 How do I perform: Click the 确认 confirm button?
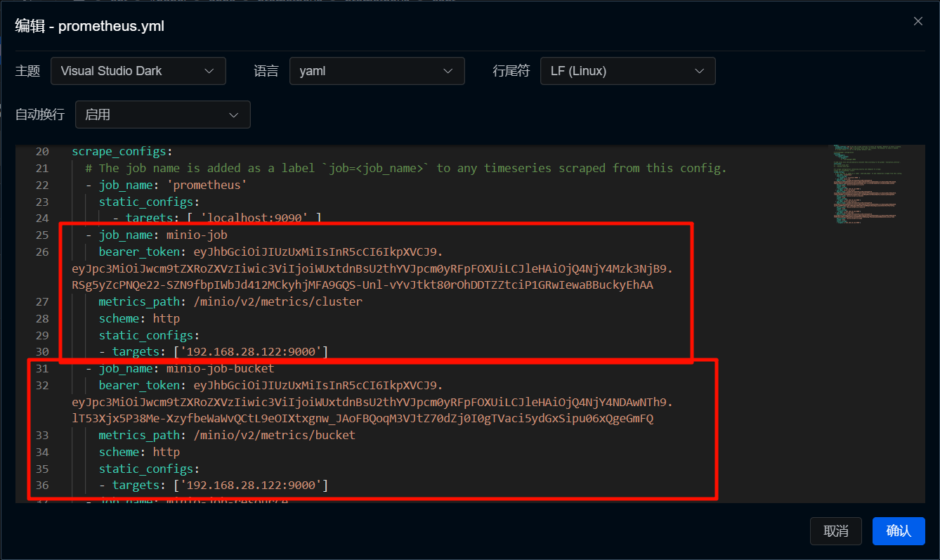899,531
